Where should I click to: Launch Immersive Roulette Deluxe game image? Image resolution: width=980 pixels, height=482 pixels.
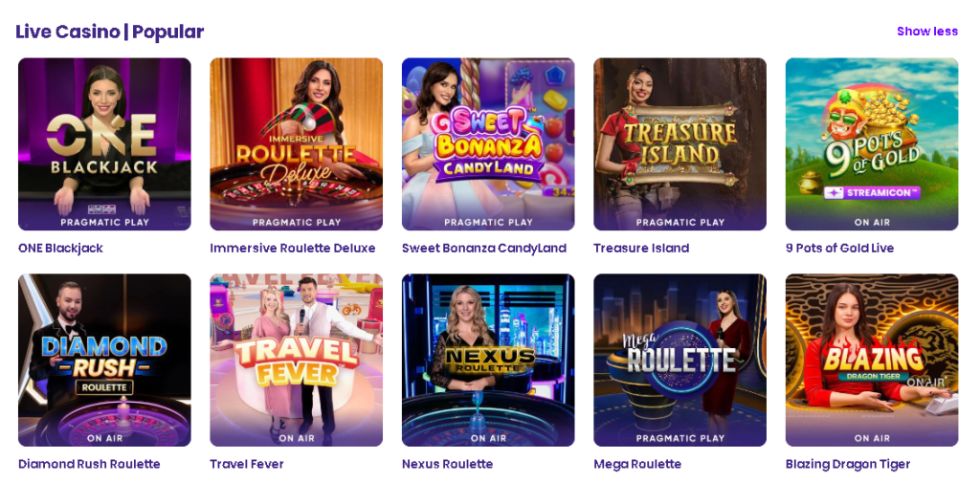click(x=296, y=143)
